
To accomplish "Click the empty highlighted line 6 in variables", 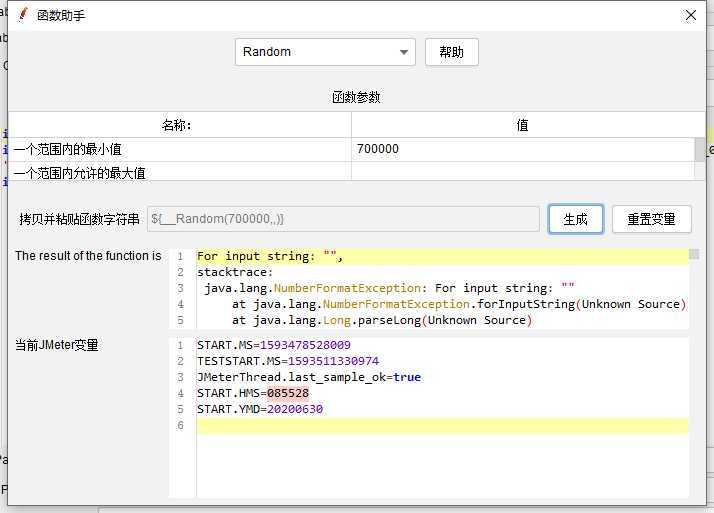I will tap(443, 426).
